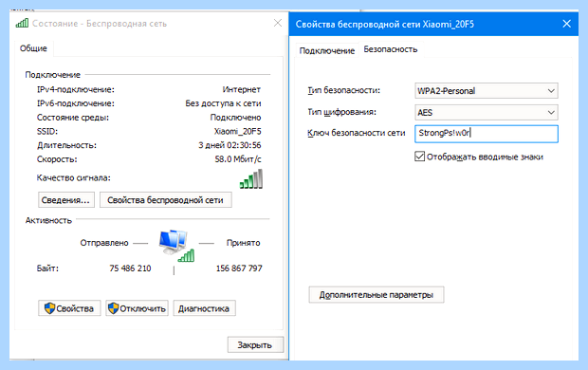Click the 'Свойства' shield button

(69, 308)
